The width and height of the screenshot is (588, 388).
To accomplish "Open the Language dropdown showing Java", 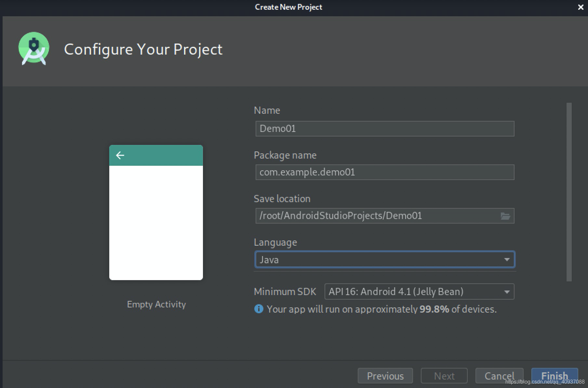I will coord(385,259).
